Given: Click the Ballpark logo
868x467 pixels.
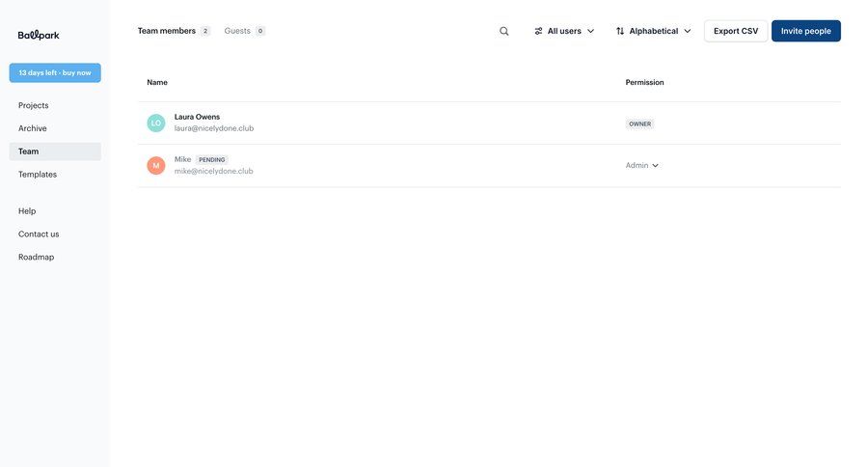Looking at the screenshot, I should [39, 35].
